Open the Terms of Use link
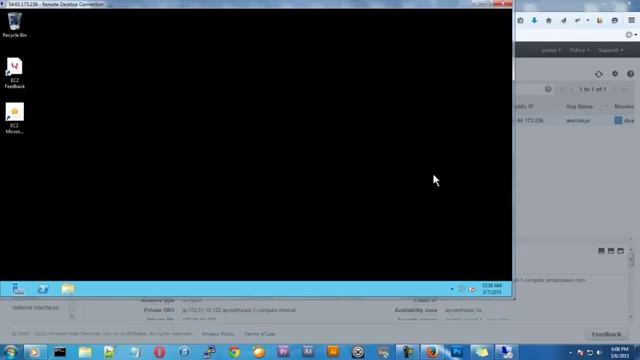The height and width of the screenshot is (360, 640). tap(260, 334)
